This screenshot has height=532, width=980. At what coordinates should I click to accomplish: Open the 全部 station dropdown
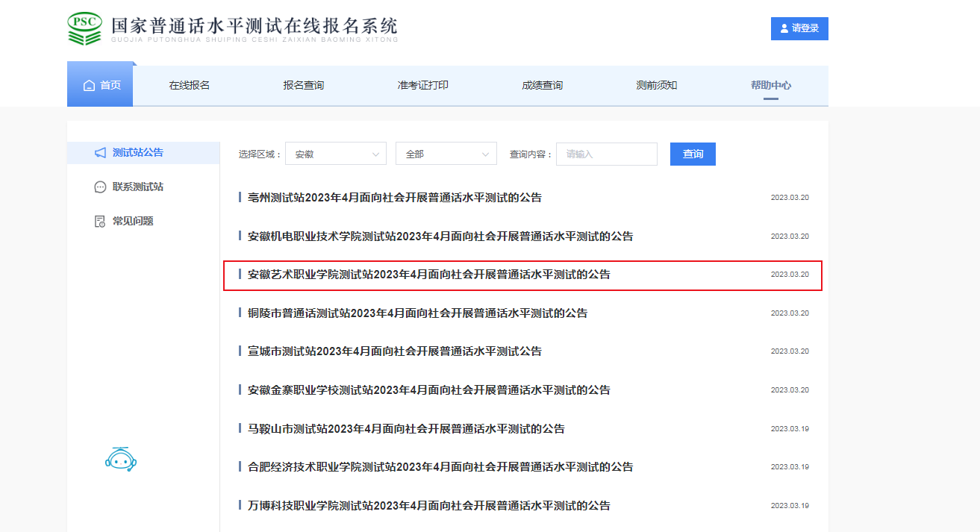446,154
